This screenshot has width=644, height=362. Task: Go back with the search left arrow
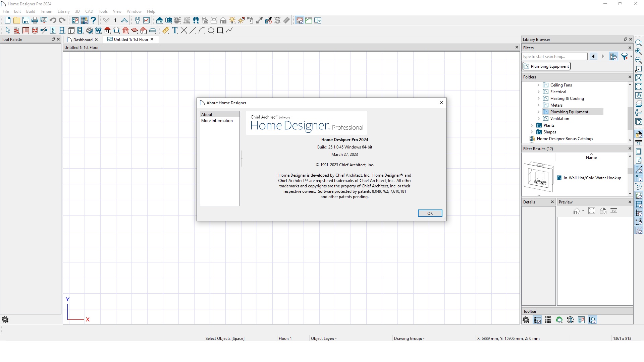[x=593, y=56]
